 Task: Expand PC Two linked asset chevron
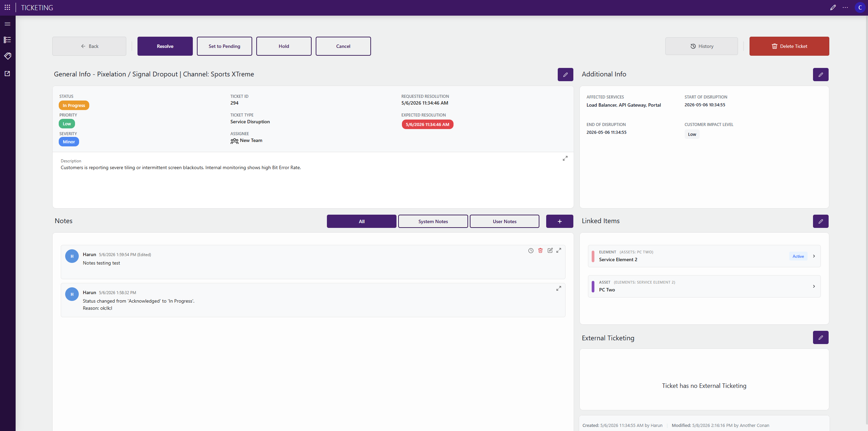point(814,286)
